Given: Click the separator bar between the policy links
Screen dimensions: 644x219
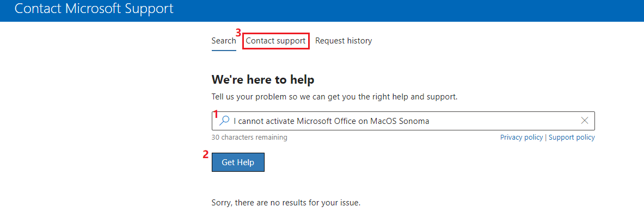Looking at the screenshot, I should tap(545, 137).
